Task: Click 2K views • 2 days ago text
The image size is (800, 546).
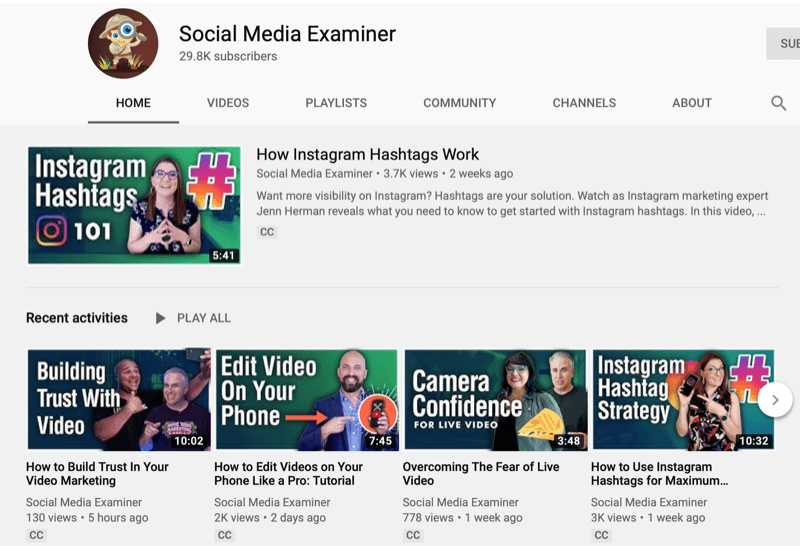Action: pyautogui.click(x=270, y=517)
